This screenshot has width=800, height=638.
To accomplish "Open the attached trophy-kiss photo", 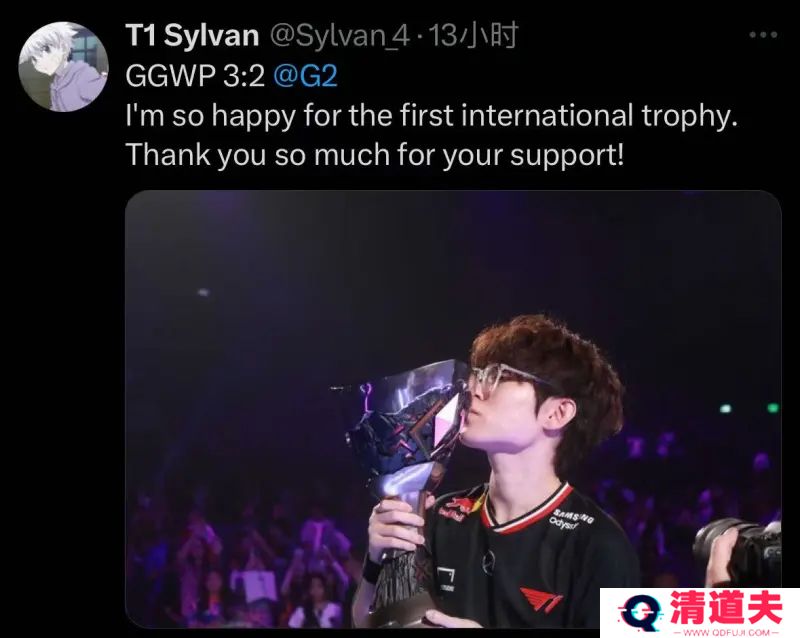I will click(x=453, y=409).
